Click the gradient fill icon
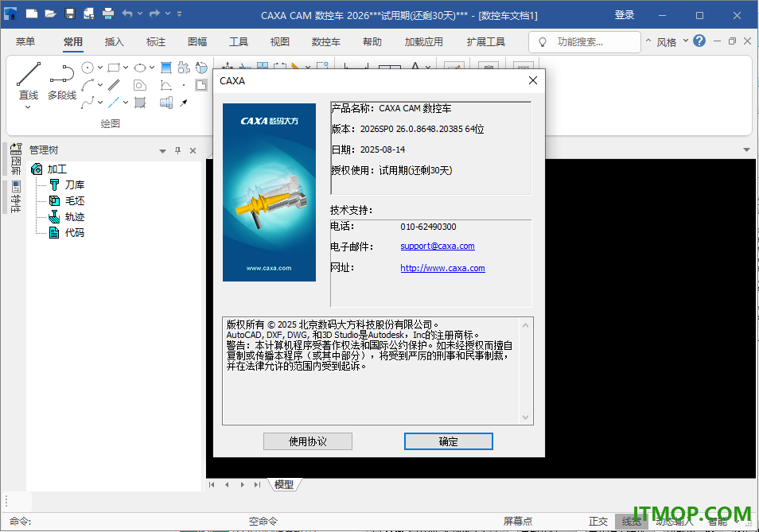Screen dimensions: 759x532 (x=166, y=68)
